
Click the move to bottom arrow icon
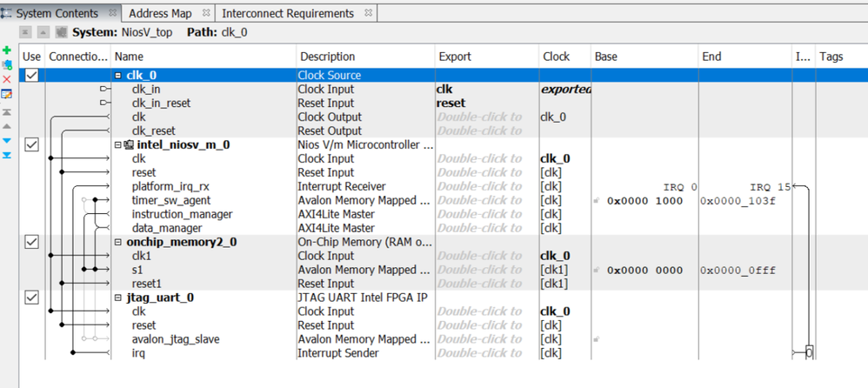pos(7,156)
